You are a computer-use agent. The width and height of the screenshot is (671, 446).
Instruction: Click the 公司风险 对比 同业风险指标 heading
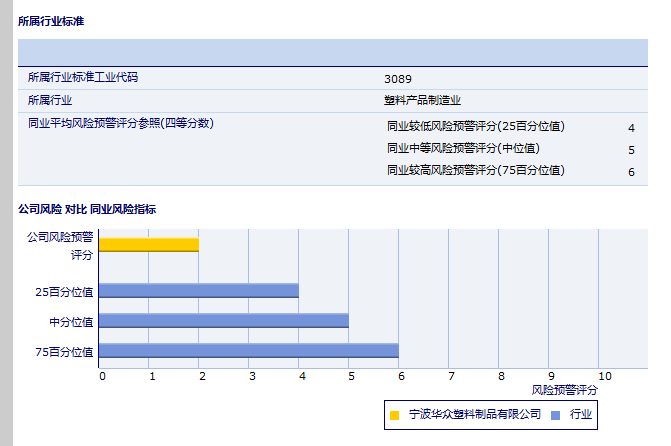coord(87,209)
